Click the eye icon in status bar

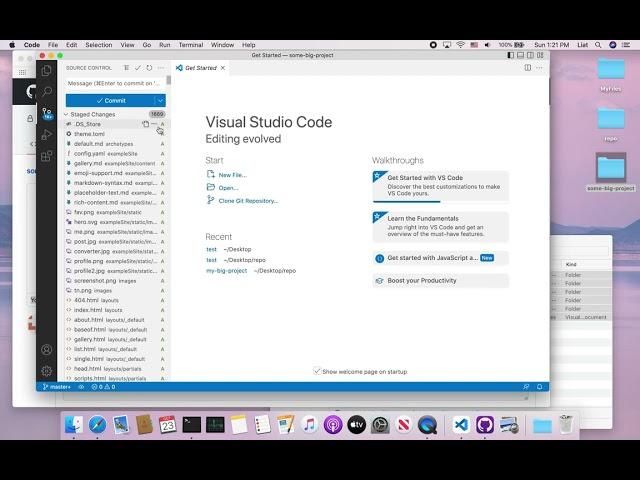[x=81, y=387]
